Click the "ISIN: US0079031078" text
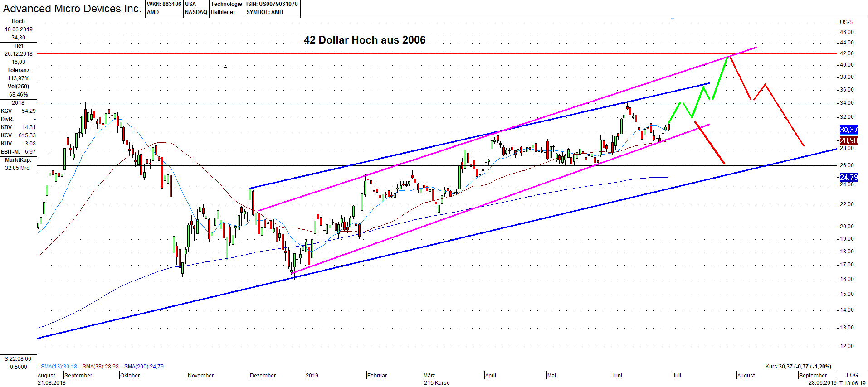 [272, 4]
